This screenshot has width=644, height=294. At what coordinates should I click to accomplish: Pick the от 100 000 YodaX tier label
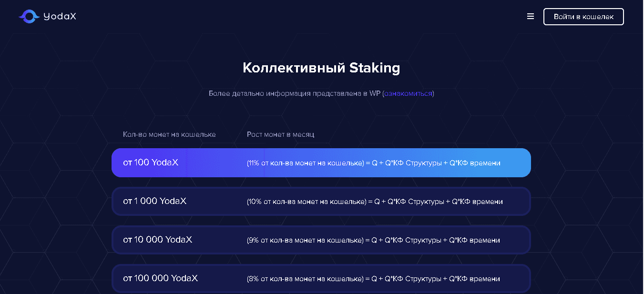tap(160, 278)
